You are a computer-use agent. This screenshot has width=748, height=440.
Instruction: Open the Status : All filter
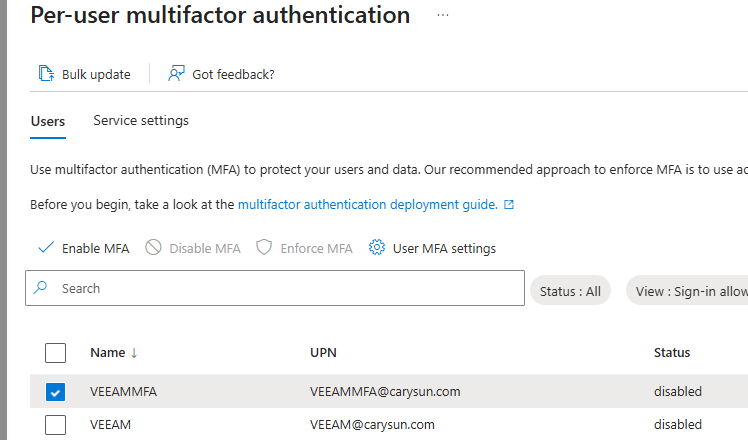pos(570,291)
